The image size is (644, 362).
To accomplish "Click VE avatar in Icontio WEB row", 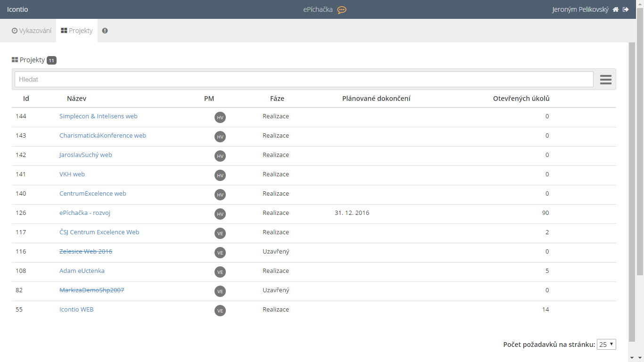I will point(220,311).
